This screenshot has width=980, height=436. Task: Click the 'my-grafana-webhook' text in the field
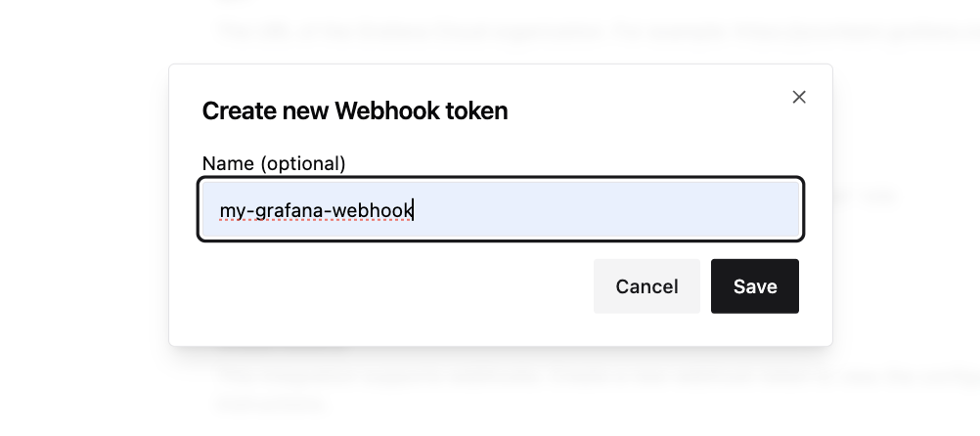click(316, 210)
